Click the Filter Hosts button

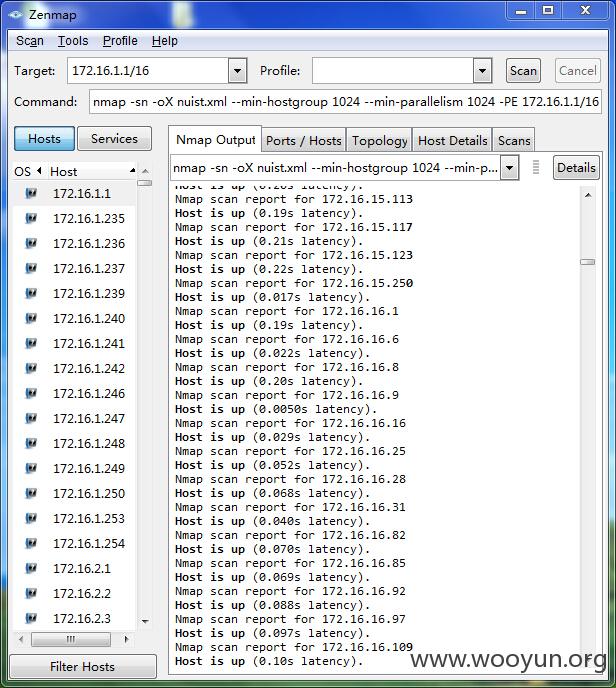pyautogui.click(x=82, y=666)
